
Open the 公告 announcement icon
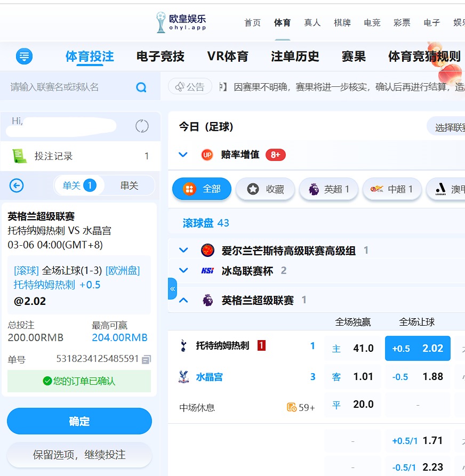click(190, 86)
